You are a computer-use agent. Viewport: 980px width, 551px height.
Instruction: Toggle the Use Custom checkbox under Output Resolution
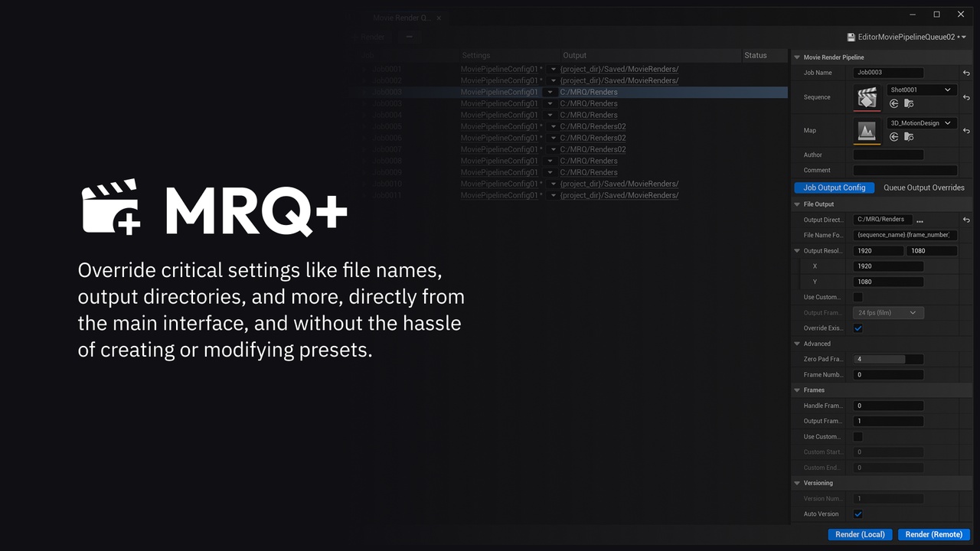coord(857,297)
